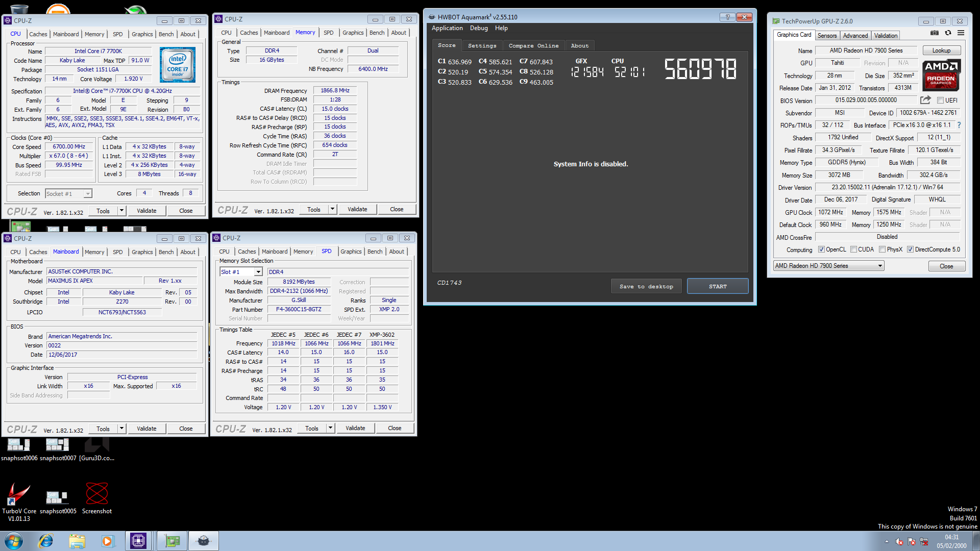Show hidden system tray icons

click(x=887, y=542)
